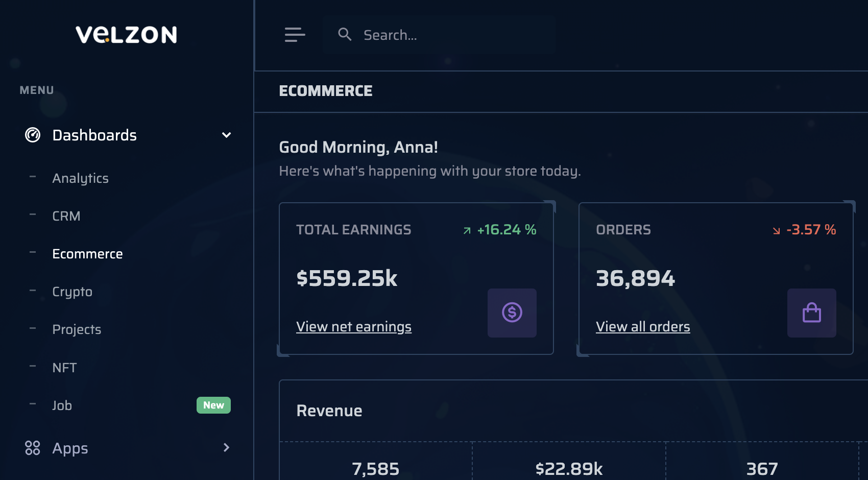Click the Velzon logo
The height and width of the screenshot is (480, 868).
coord(126,35)
